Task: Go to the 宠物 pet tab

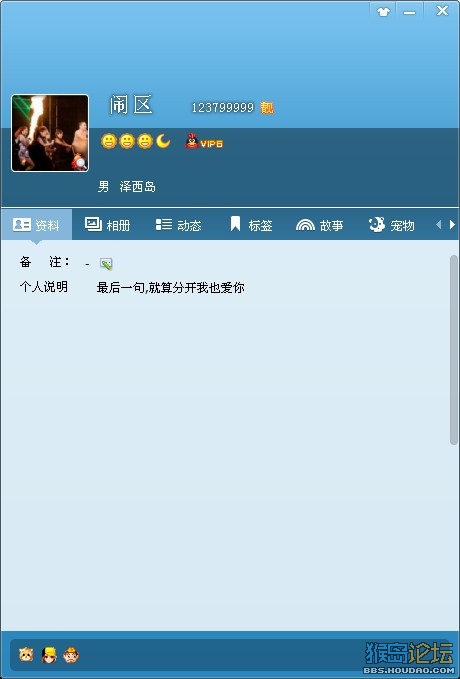Action: point(392,225)
